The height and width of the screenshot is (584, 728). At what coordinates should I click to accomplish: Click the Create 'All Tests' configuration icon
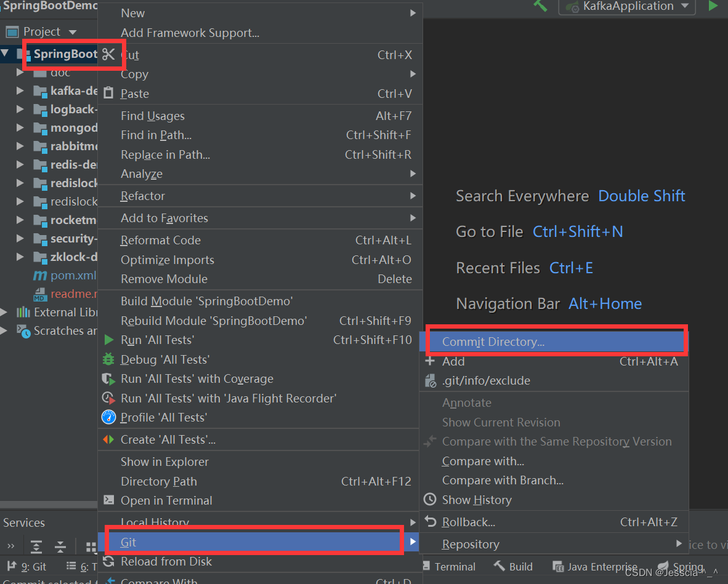pos(108,439)
